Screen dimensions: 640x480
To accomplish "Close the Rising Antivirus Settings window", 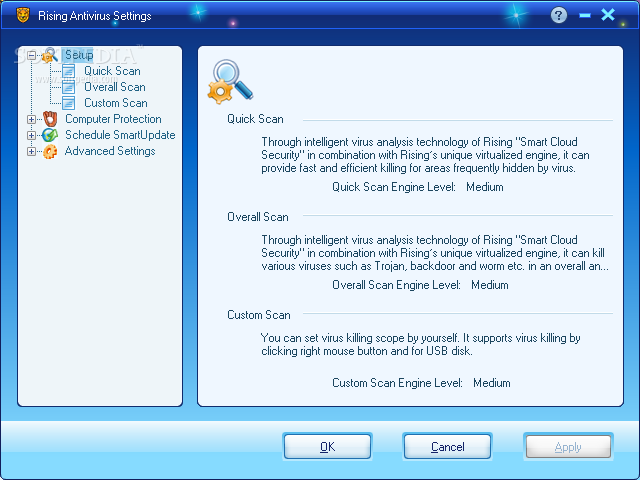I will coord(608,15).
